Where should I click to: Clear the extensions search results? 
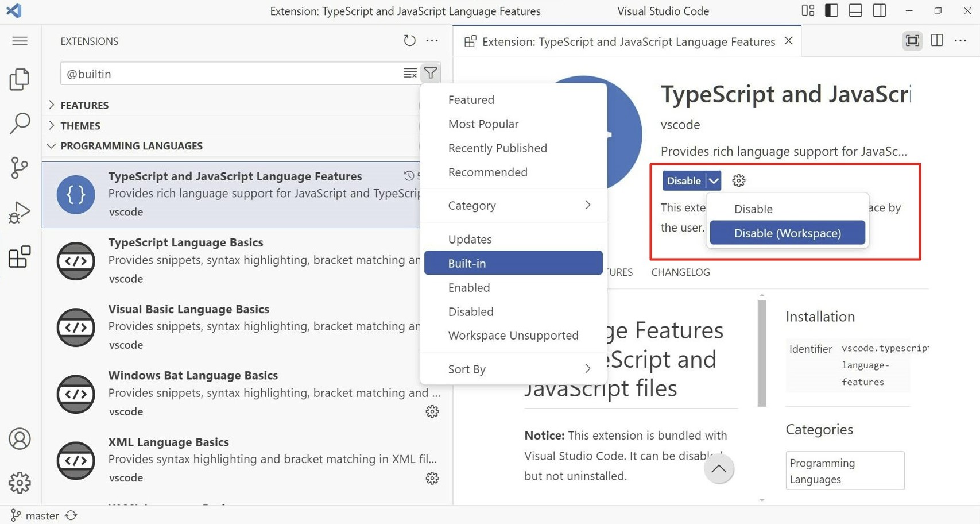click(x=410, y=74)
